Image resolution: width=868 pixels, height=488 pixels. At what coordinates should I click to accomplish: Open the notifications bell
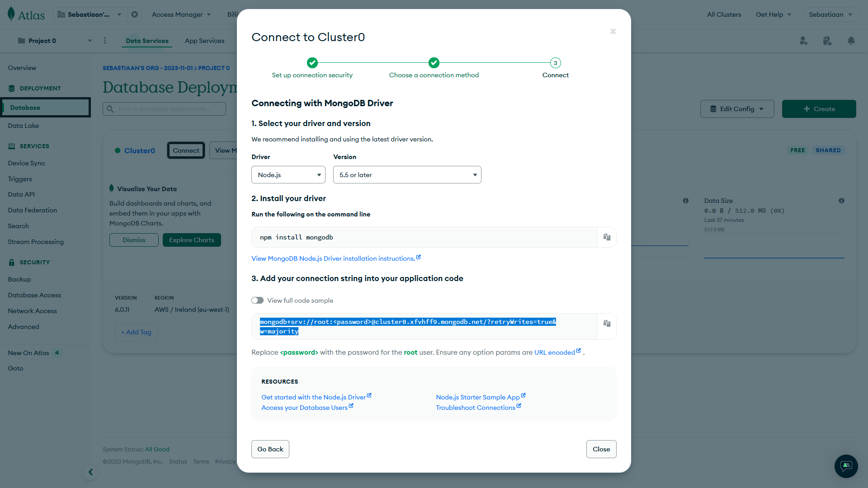(851, 41)
